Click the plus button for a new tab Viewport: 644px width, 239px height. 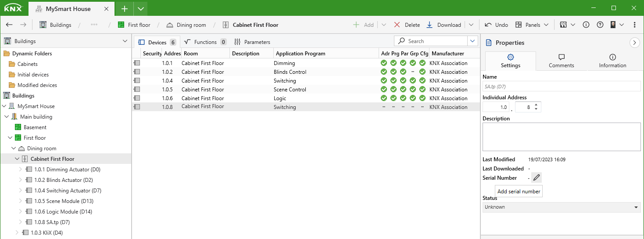tap(125, 8)
